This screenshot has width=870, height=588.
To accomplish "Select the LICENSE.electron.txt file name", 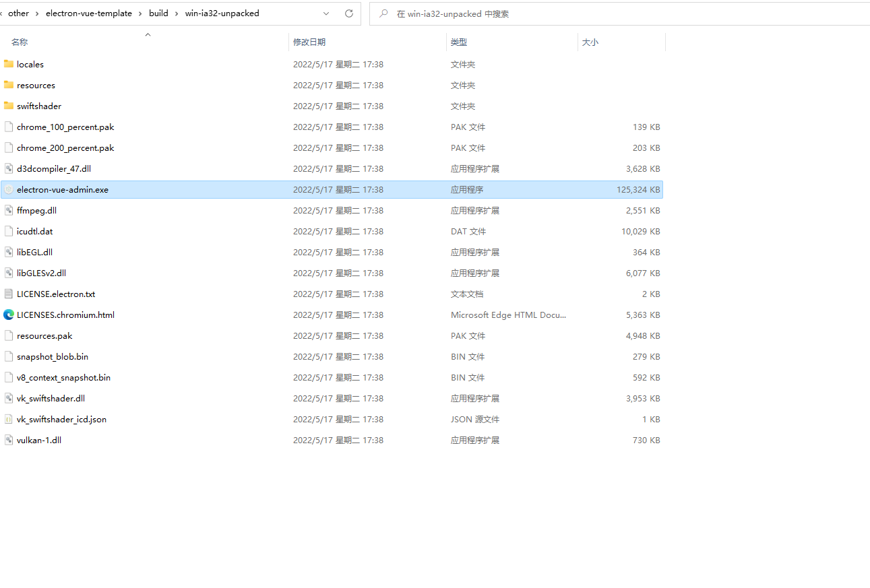I will point(56,294).
